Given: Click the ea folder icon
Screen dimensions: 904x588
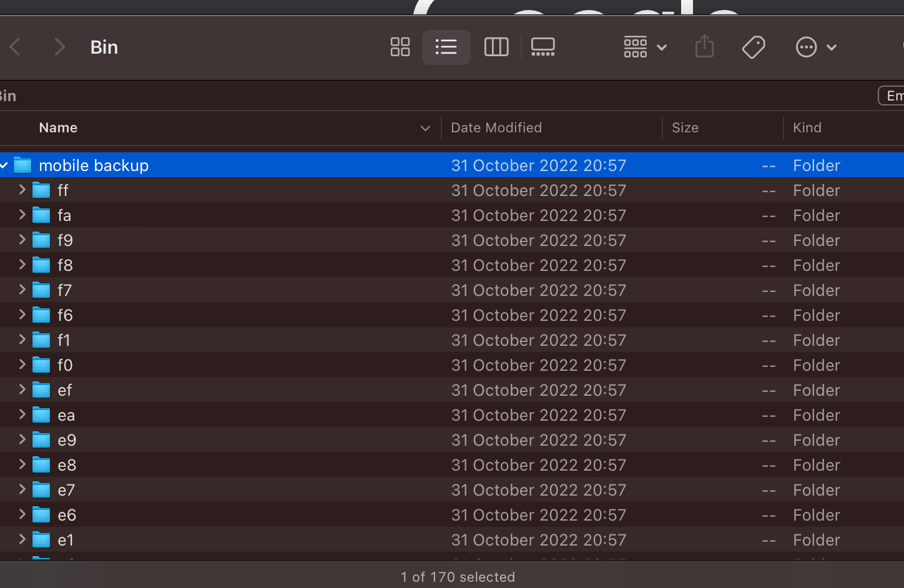Looking at the screenshot, I should pos(41,414).
